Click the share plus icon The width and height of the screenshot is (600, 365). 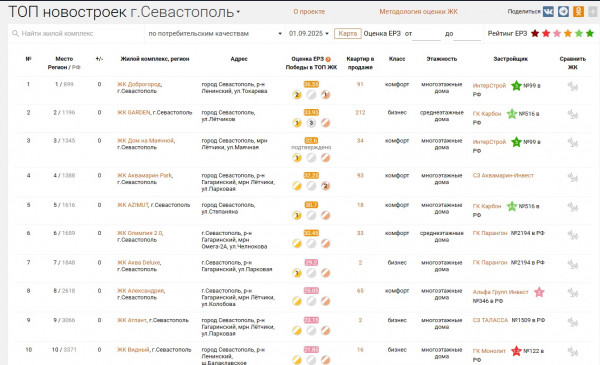point(592,11)
